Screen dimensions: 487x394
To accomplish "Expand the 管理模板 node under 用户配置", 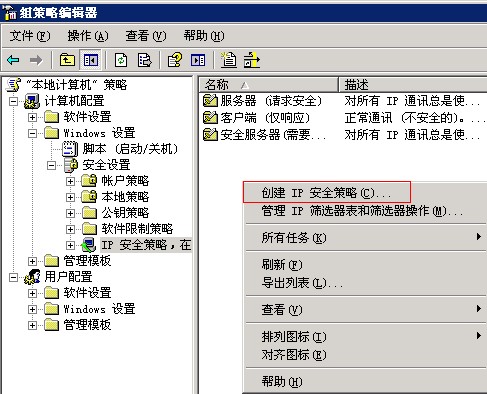I will point(32,325).
